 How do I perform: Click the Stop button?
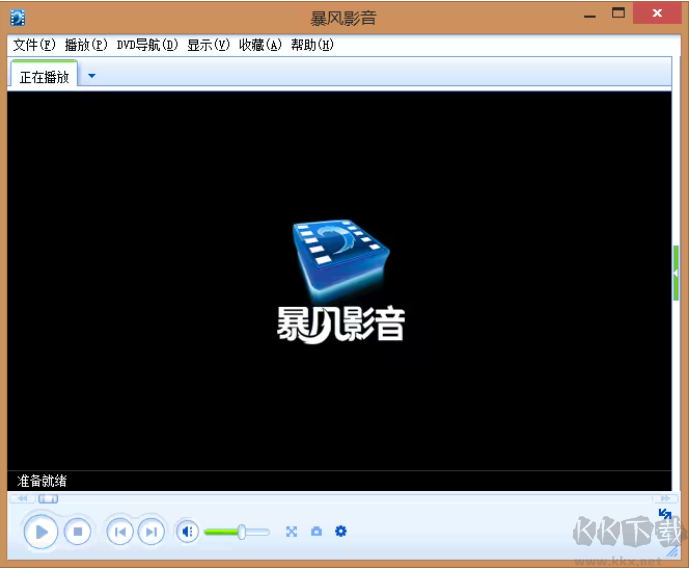tap(78, 532)
